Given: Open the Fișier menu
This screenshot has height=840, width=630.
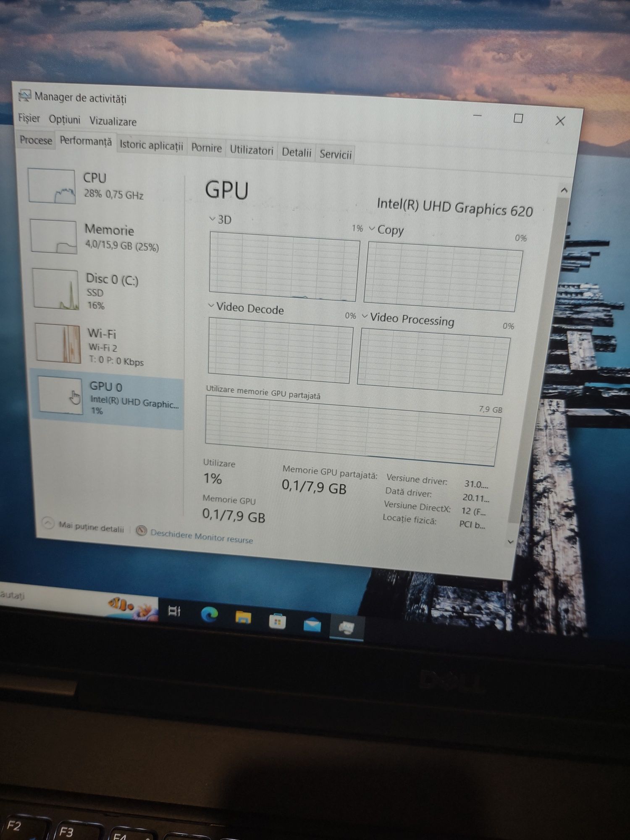Looking at the screenshot, I should click(x=29, y=118).
